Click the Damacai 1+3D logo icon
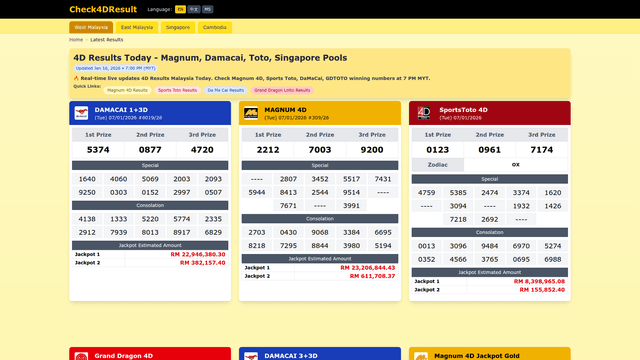The image size is (640, 360). pos(81,113)
